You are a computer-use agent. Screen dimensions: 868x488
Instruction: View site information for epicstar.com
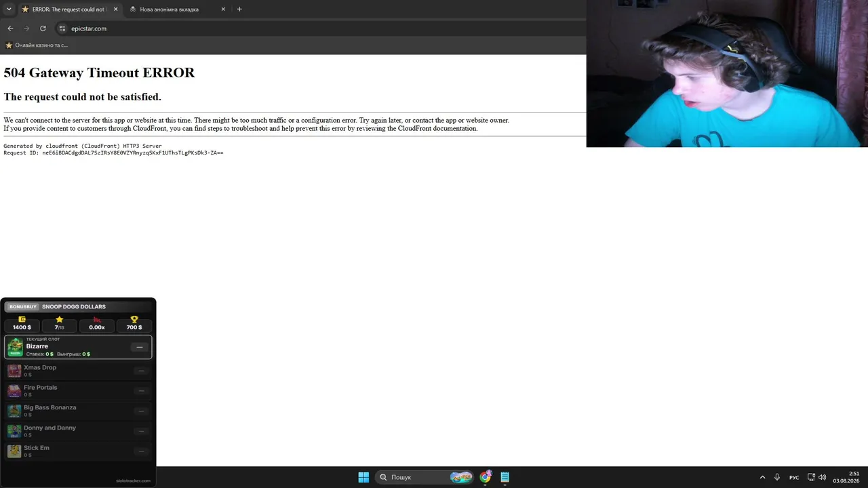(62, 28)
